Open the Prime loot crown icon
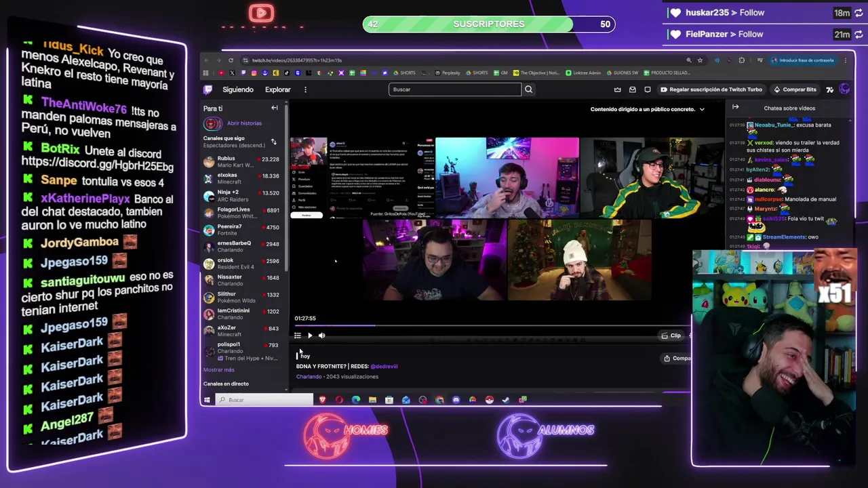 coord(617,89)
